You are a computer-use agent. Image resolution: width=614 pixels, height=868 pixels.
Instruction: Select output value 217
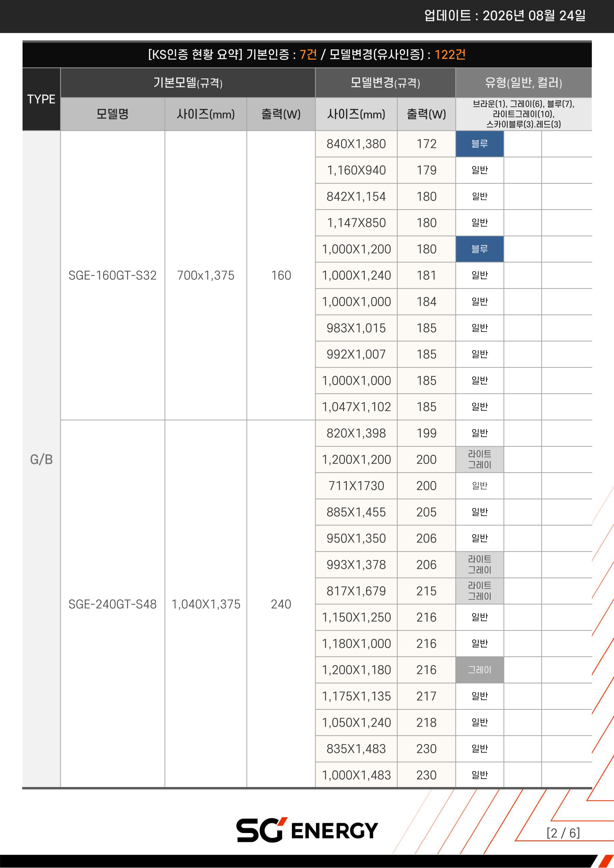426,696
